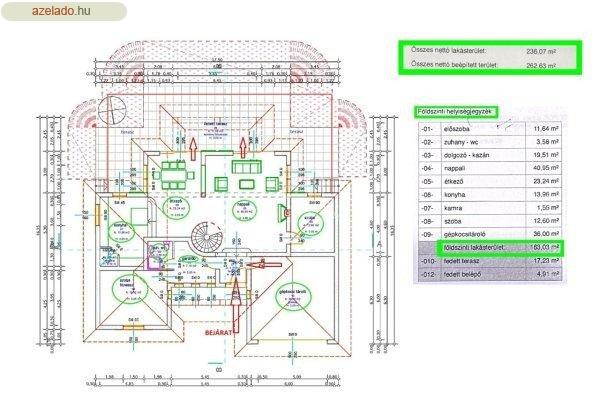Click the green three-seat sofa symbol
Image resolution: width=600 pixels, height=399 pixels.
[x=247, y=167]
